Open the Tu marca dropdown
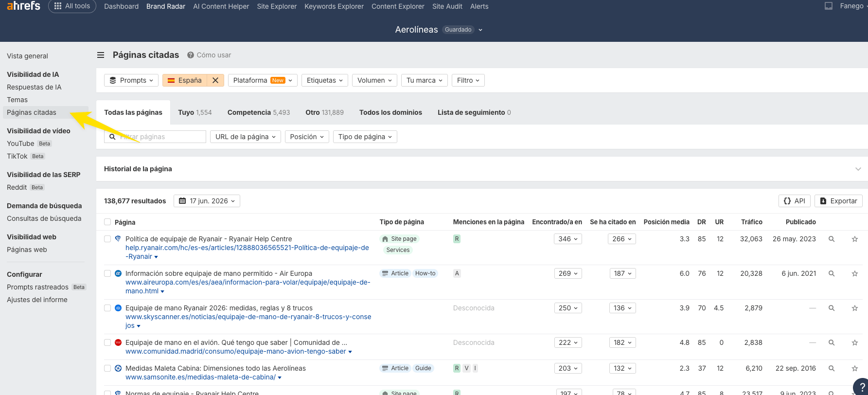This screenshot has height=395, width=868. (425, 80)
